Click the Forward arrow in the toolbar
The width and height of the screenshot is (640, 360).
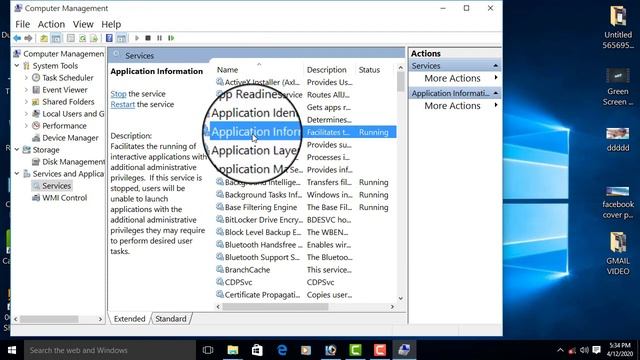pyautogui.click(x=28, y=38)
